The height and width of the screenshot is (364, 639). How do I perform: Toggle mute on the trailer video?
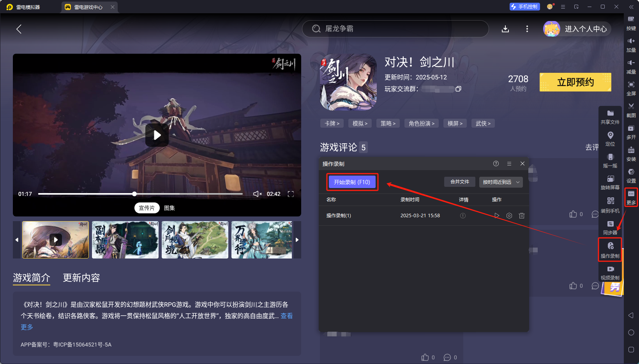[257, 194]
